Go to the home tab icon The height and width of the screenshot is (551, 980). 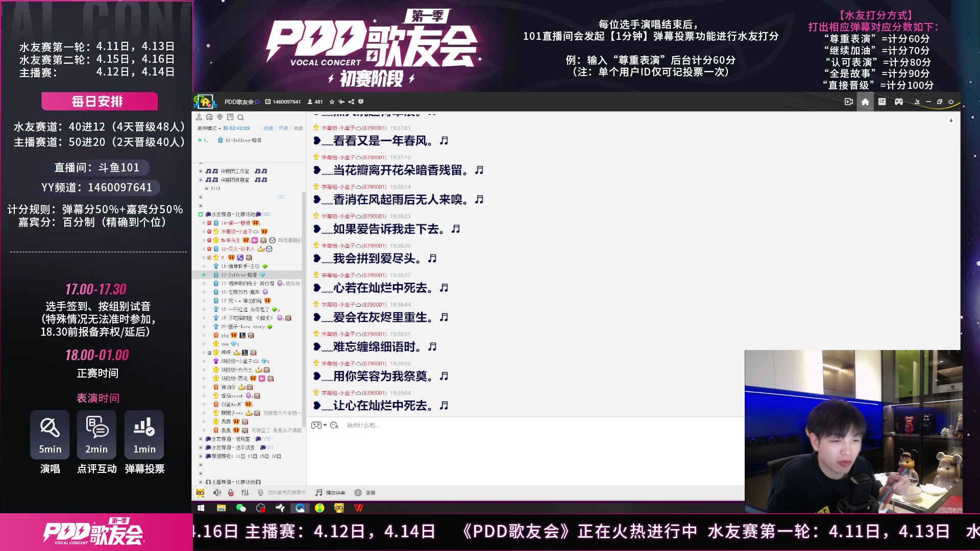click(x=865, y=102)
